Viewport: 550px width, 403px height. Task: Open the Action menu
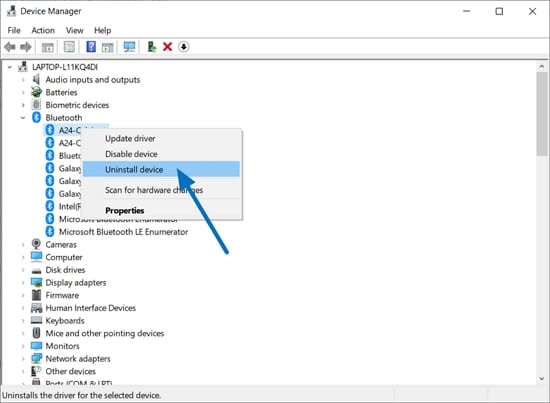pos(43,31)
